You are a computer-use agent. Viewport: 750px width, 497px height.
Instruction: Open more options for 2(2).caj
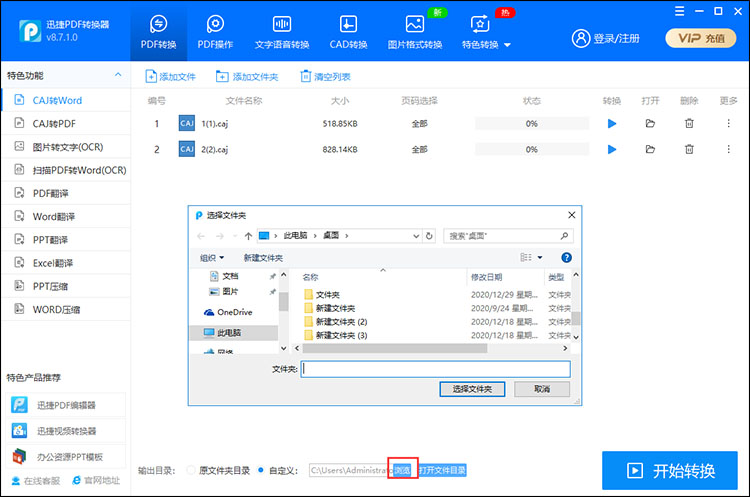click(728, 149)
